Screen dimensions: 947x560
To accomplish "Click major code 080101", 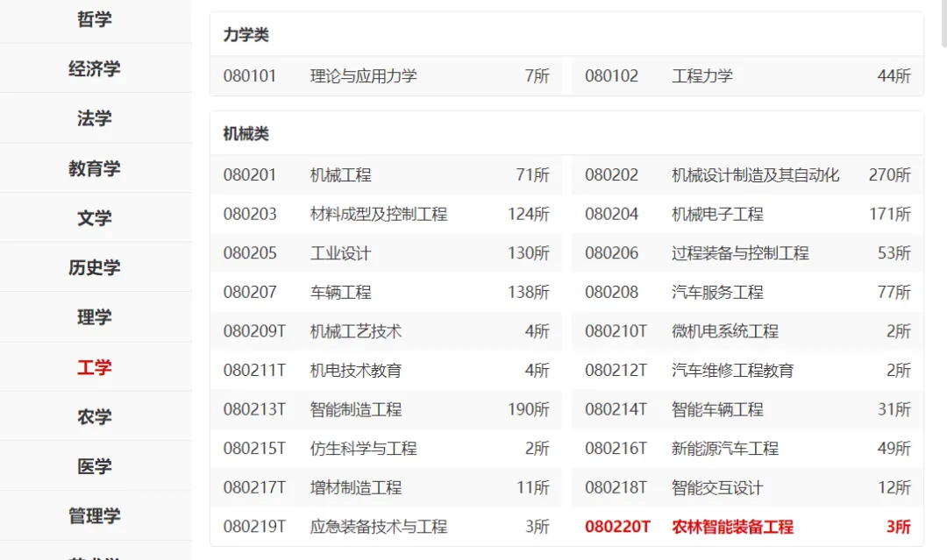I will point(249,76).
